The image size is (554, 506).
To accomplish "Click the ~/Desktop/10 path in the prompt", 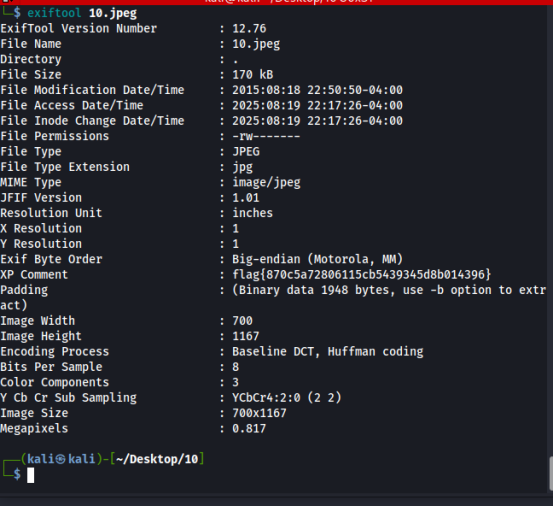I will pos(157,459).
